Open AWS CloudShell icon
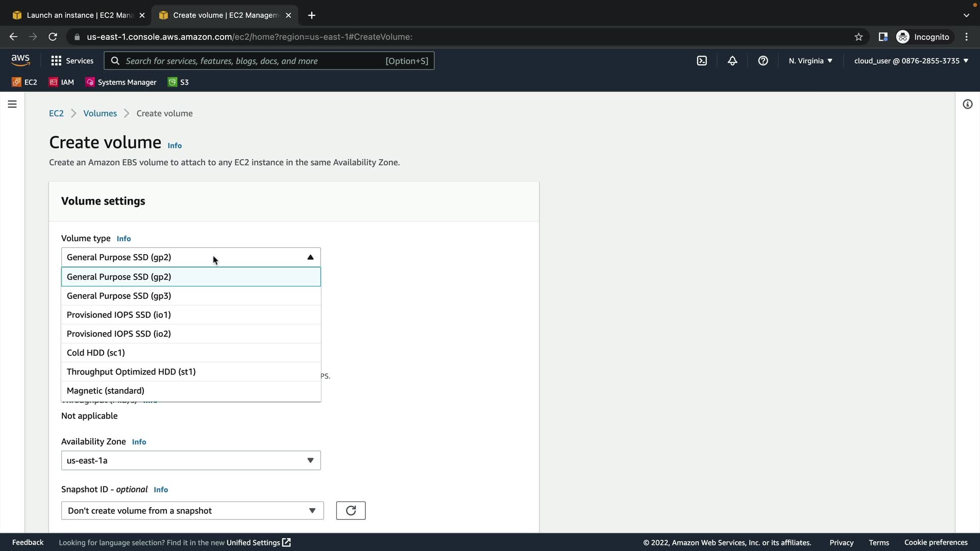The image size is (980, 551). tap(702, 61)
